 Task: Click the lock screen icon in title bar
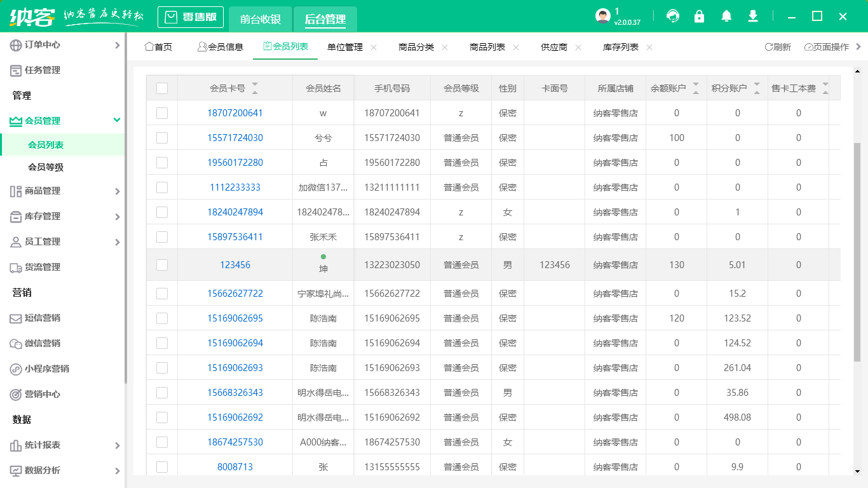699,16
